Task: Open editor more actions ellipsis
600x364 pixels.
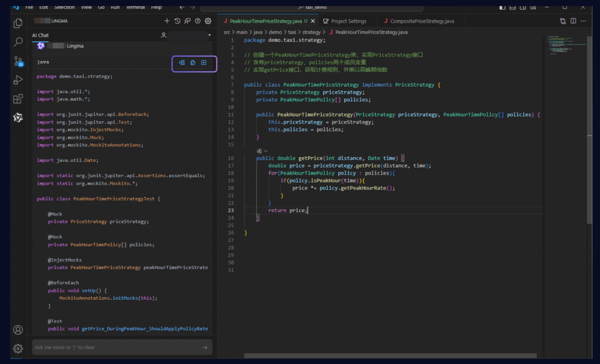Action: 583,21
